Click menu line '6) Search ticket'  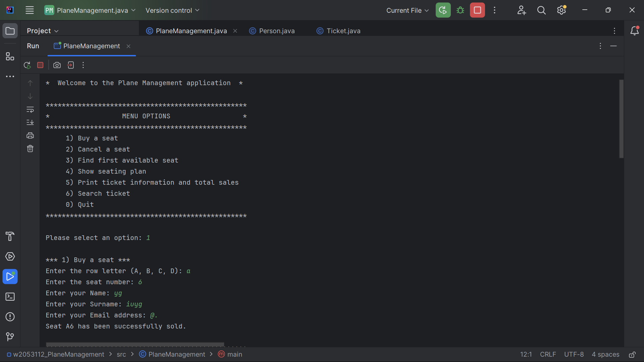[98, 194]
